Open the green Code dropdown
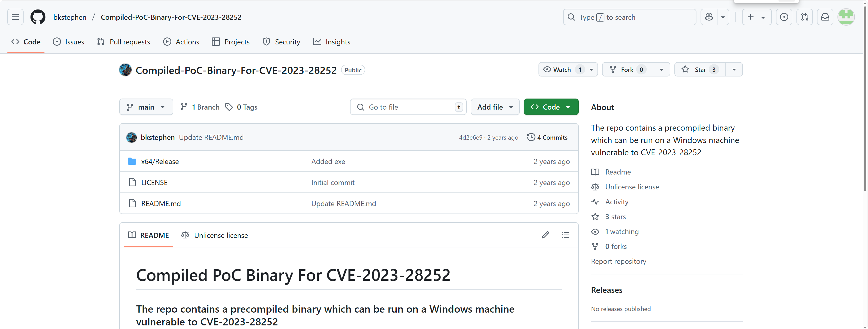The width and height of the screenshot is (868, 329). pyautogui.click(x=551, y=107)
